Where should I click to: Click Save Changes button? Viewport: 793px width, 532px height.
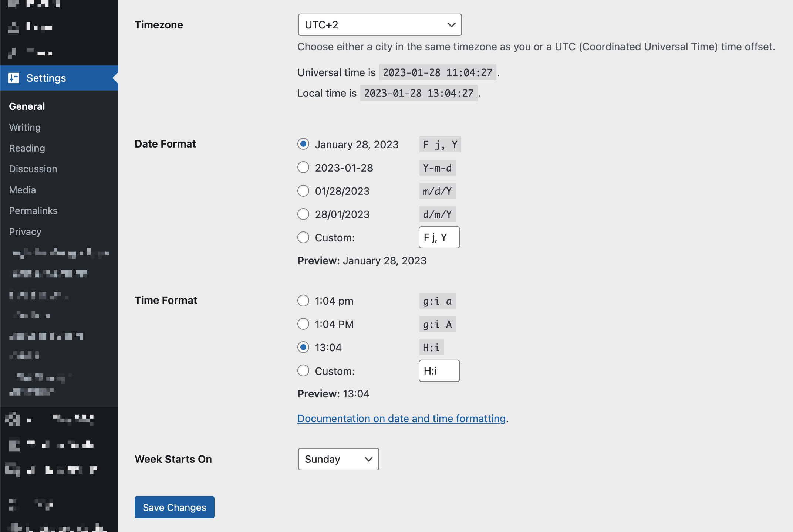175,507
